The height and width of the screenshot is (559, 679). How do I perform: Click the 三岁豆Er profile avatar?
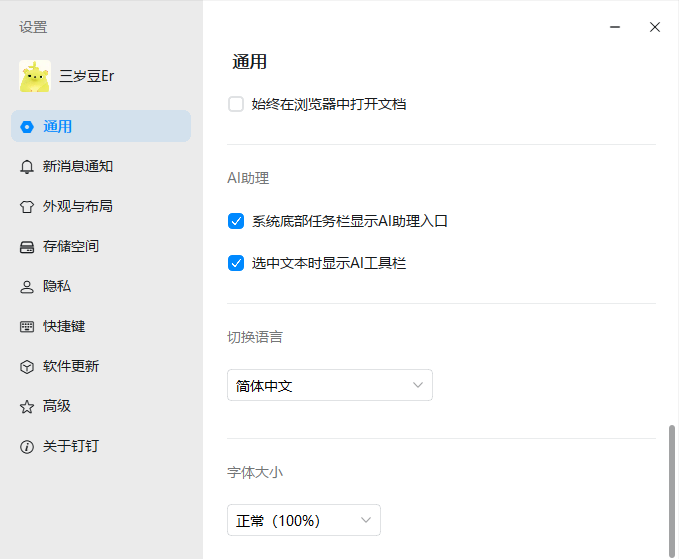click(35, 76)
